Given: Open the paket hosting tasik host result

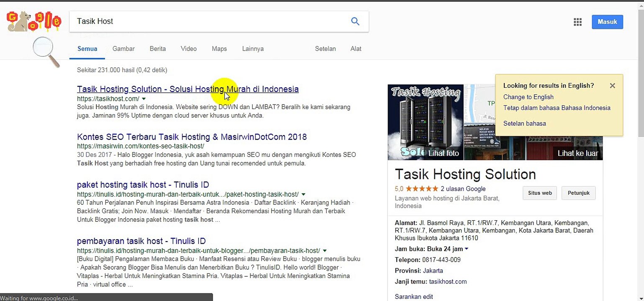Looking at the screenshot, I should tap(143, 185).
